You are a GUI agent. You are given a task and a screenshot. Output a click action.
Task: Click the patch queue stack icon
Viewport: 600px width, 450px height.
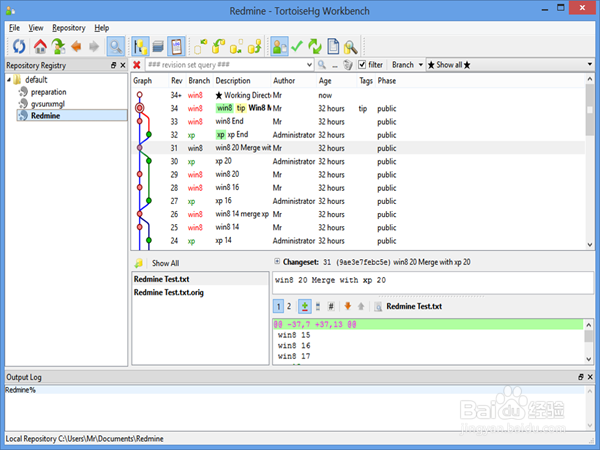[158, 47]
